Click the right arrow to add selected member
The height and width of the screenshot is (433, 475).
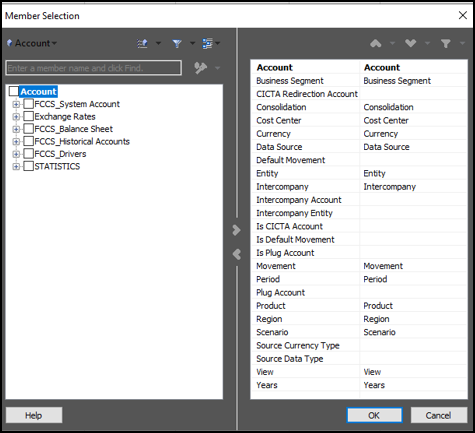coord(236,230)
